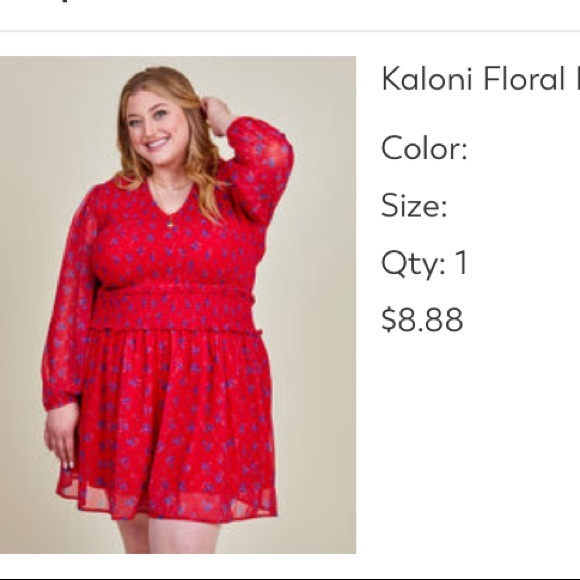Select the word Kaloni in the title

(x=426, y=79)
